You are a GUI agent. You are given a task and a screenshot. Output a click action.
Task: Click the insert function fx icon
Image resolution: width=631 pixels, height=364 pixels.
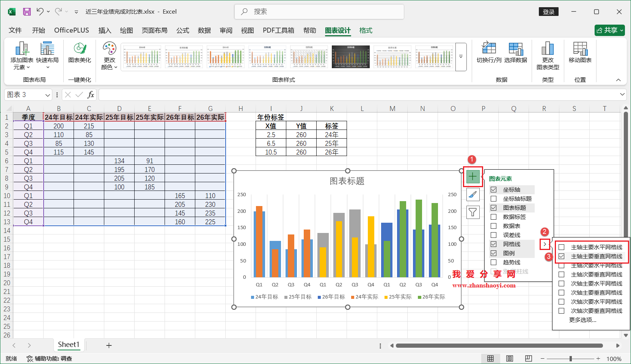(x=91, y=95)
